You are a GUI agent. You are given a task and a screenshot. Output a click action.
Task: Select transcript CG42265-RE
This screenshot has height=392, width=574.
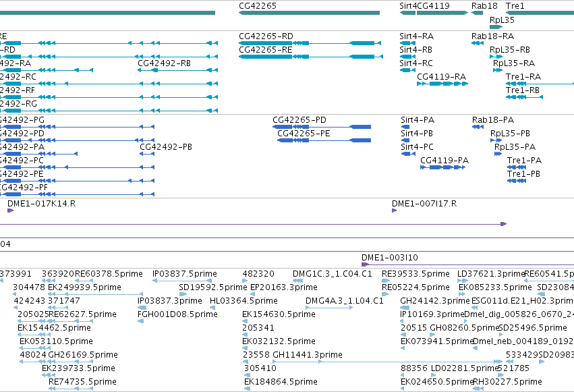coord(311,57)
